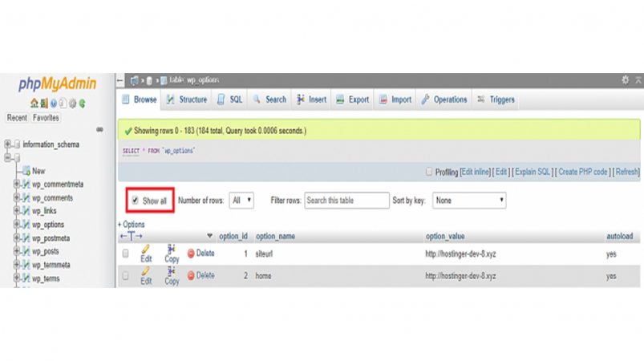Sort by the option_value column header
The width and height of the screenshot is (644, 361).
click(x=445, y=236)
